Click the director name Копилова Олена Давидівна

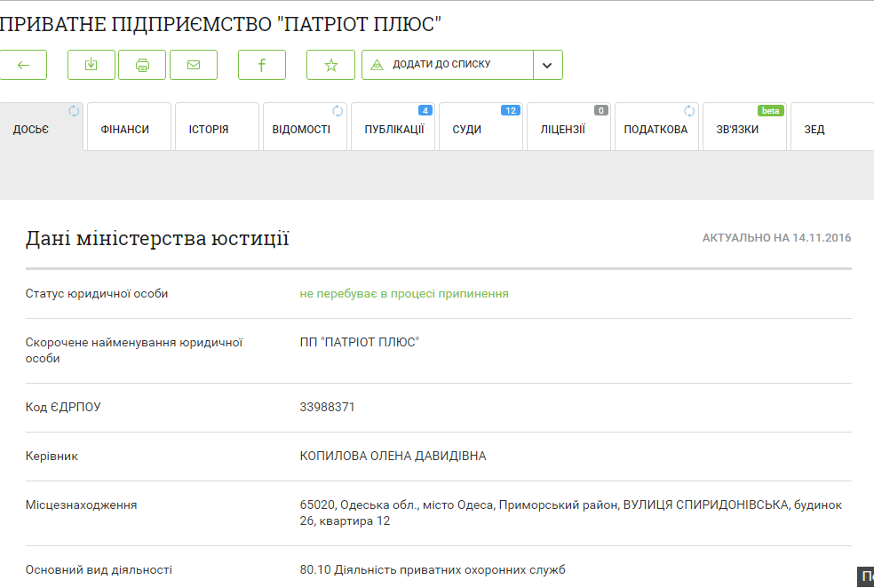[393, 457]
